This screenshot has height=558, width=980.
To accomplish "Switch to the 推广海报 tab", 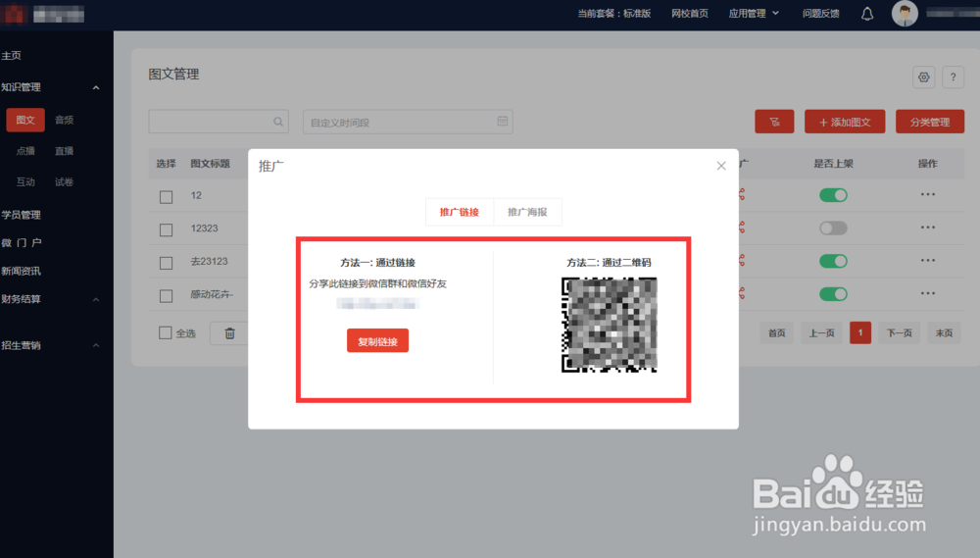I will pyautogui.click(x=527, y=212).
